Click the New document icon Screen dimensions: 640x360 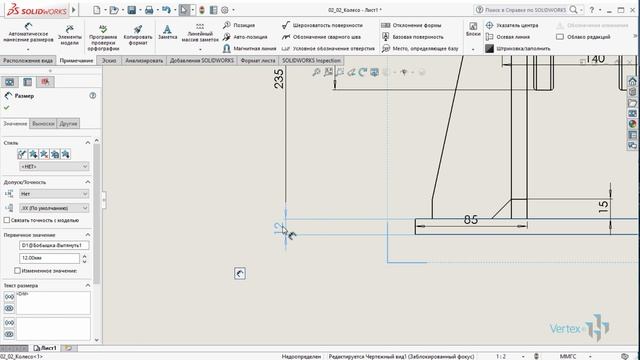coord(97,10)
